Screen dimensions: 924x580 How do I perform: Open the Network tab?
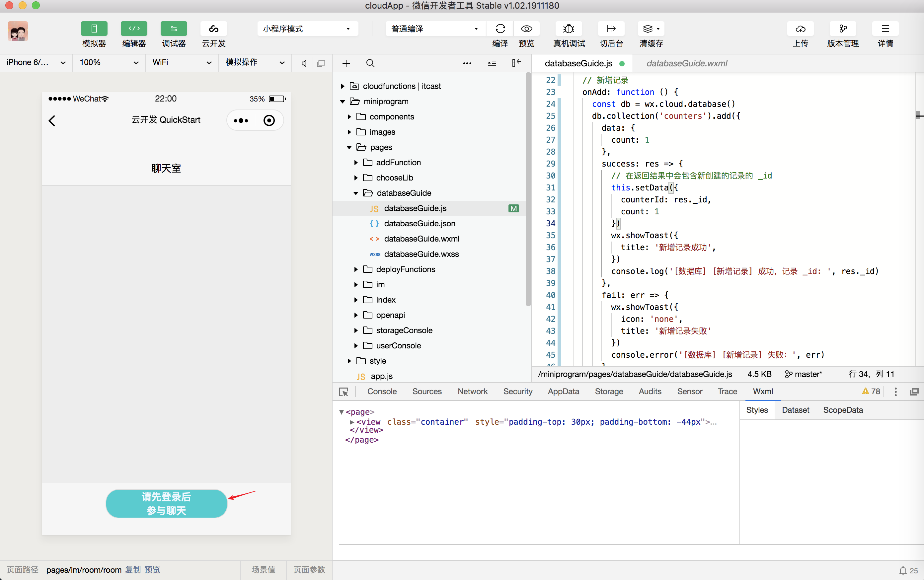tap(472, 391)
